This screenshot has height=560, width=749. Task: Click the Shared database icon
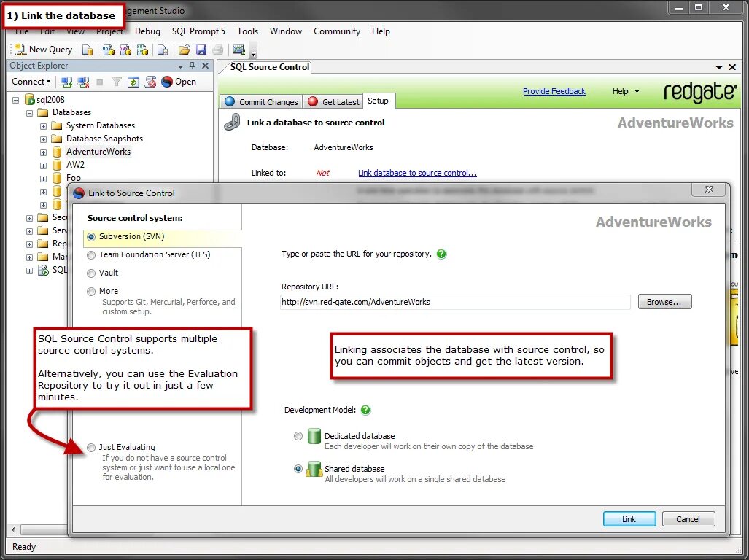[x=314, y=469]
